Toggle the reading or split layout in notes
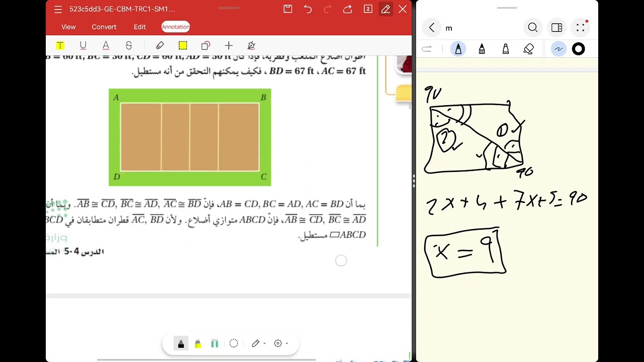Screen dimensions: 644x362 (556, 28)
